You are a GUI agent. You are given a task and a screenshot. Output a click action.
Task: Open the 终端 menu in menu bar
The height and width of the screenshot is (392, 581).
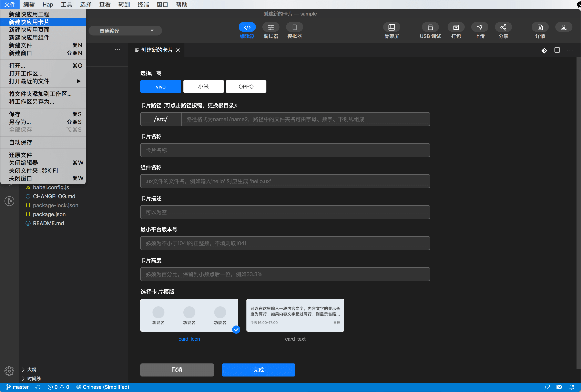143,4
